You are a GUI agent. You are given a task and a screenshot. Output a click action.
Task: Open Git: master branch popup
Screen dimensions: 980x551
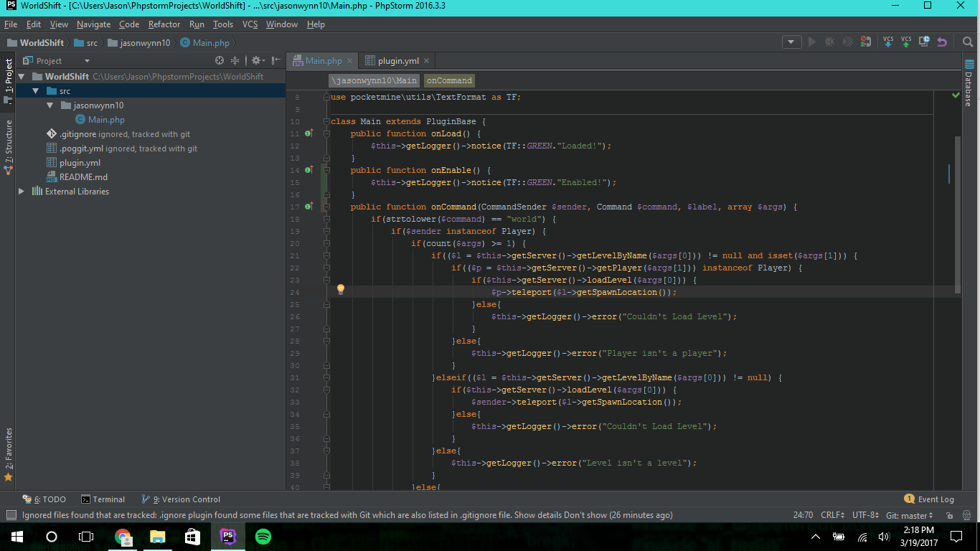[909, 515]
